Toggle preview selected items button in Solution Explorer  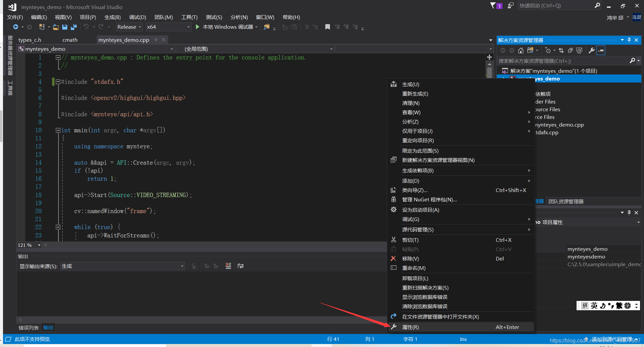click(x=601, y=50)
